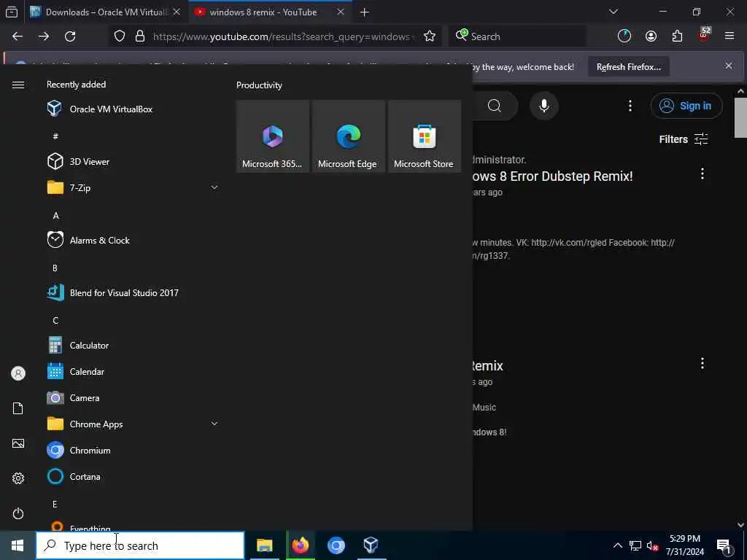This screenshot has height=560, width=747.
Task: Click the Windows Start button
Action: coord(18,545)
